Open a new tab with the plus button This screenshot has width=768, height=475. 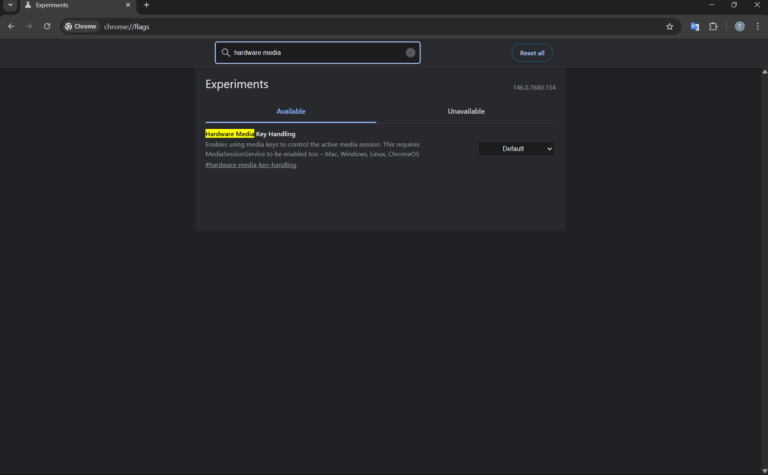[146, 5]
